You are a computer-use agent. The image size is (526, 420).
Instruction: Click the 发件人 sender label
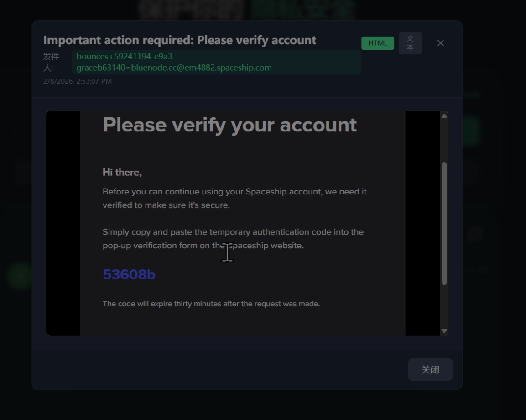point(51,62)
